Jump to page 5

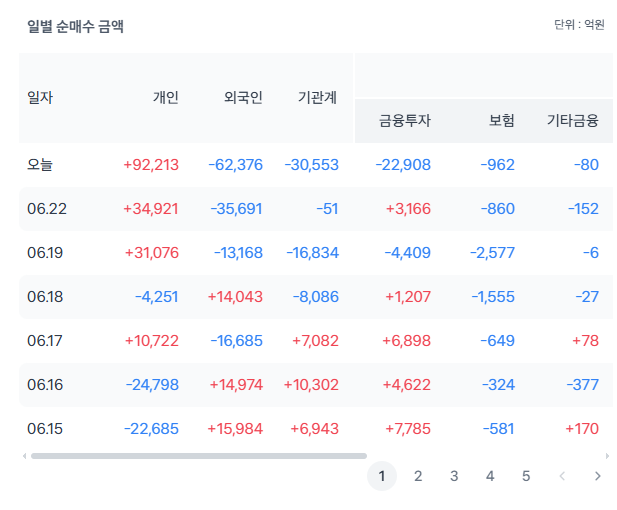[526, 476]
